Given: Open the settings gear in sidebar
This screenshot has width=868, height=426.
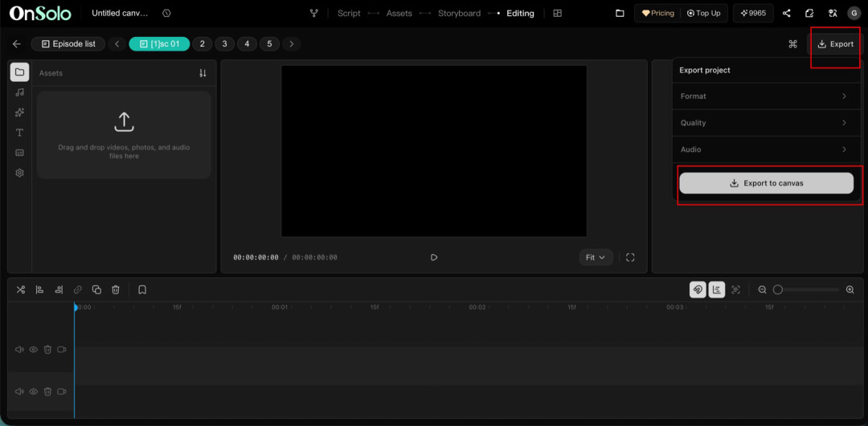Looking at the screenshot, I should pyautogui.click(x=19, y=173).
